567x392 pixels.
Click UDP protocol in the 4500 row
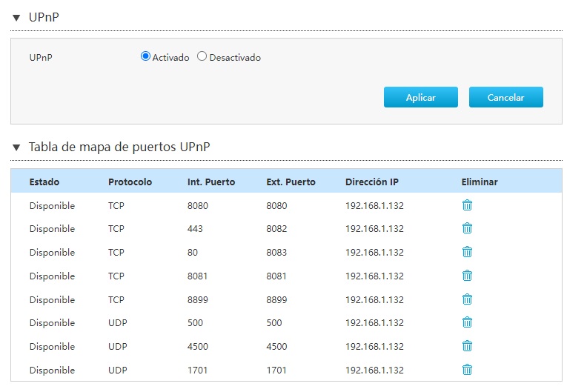pos(118,347)
